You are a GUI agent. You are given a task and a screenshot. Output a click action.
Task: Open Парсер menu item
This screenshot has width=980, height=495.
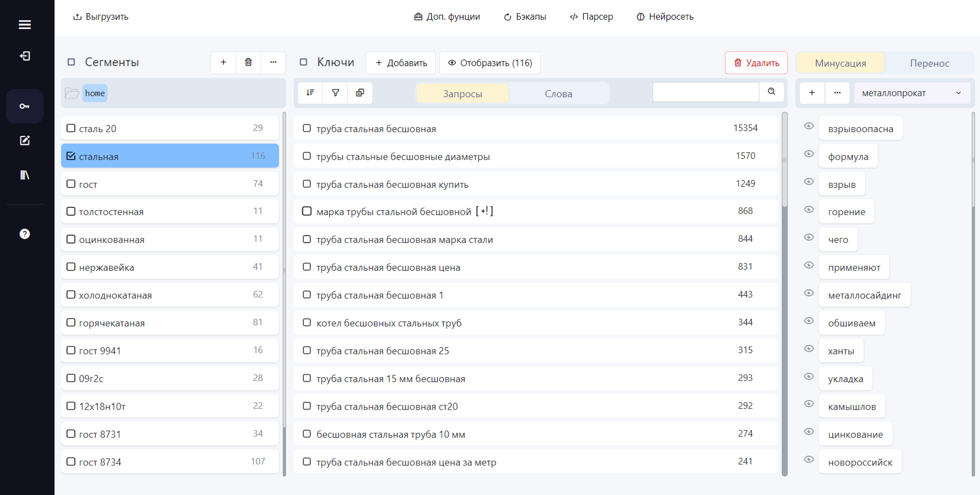(x=591, y=16)
